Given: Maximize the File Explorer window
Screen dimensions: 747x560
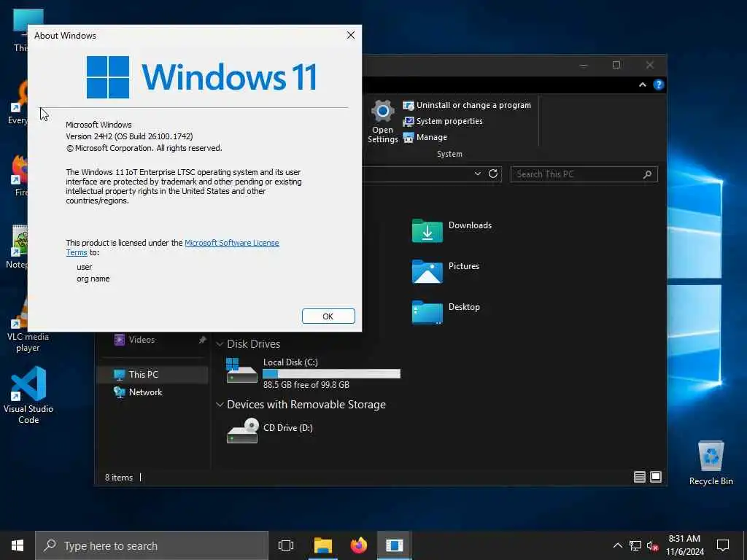Looking at the screenshot, I should [x=616, y=65].
